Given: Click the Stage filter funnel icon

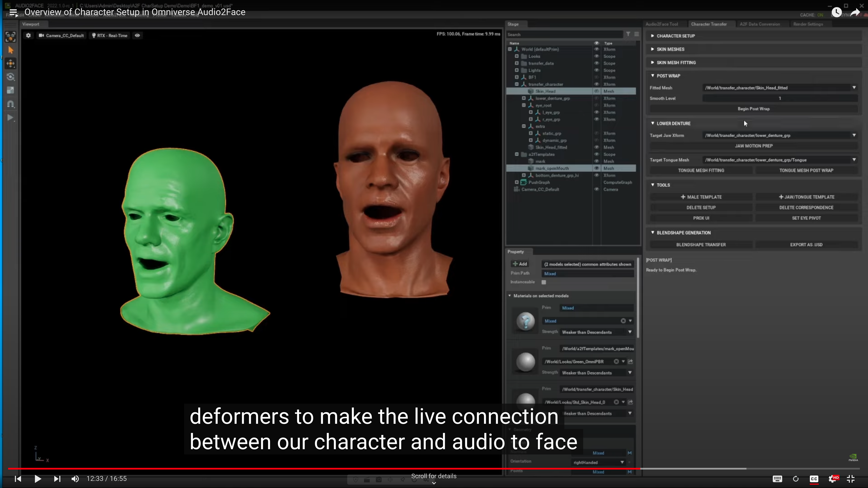Looking at the screenshot, I should [x=628, y=34].
